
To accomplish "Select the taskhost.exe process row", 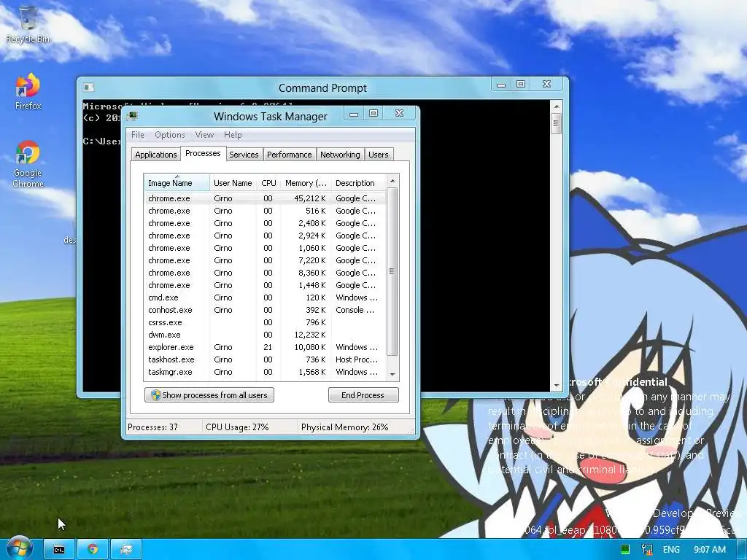I will click(x=265, y=359).
